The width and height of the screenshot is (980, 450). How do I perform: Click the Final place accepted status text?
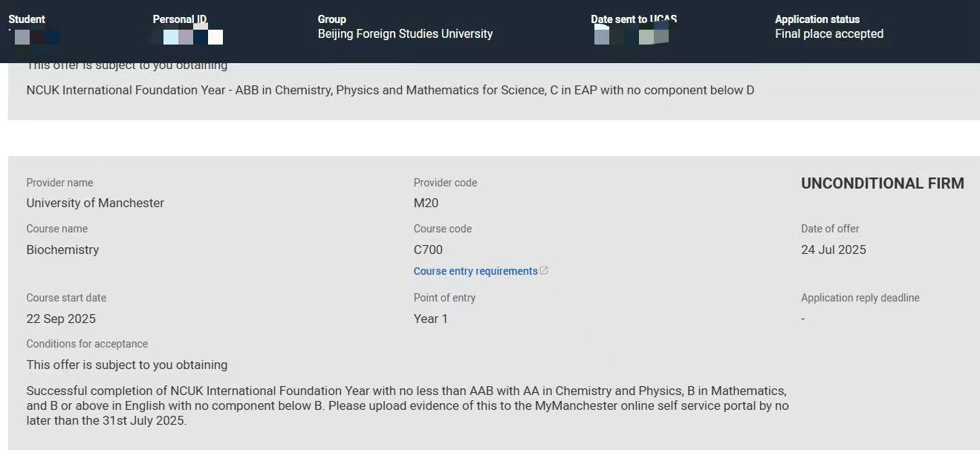click(828, 33)
